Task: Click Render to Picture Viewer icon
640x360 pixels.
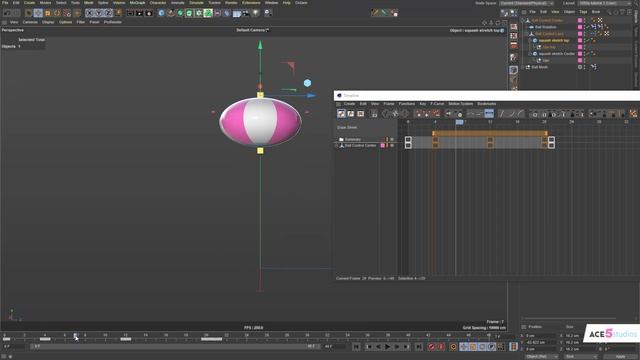Action: 140,13
